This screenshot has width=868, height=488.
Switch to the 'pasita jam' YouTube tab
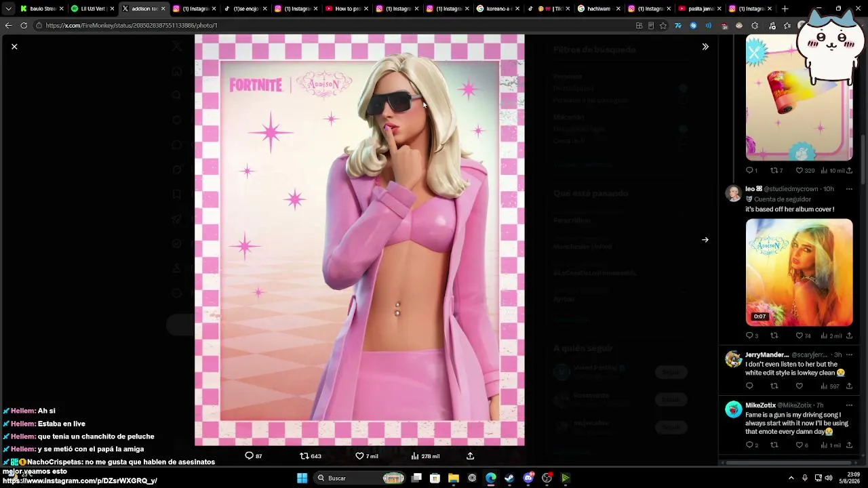pyautogui.click(x=701, y=9)
